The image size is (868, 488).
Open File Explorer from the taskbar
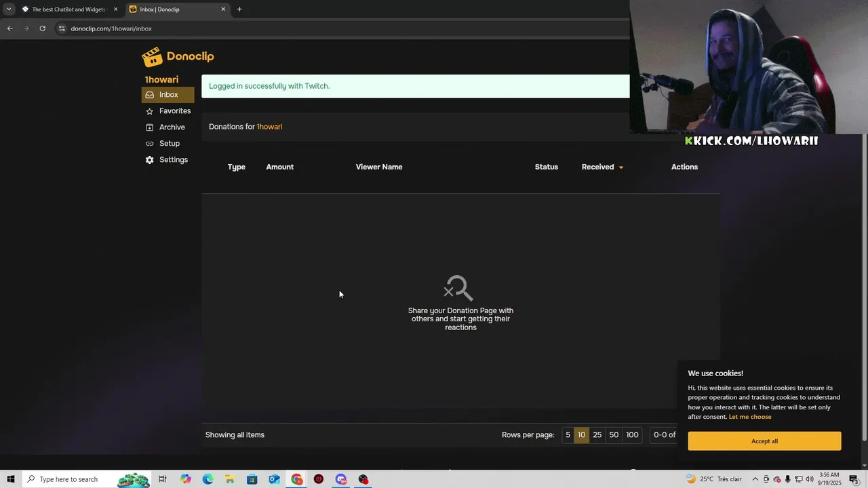pyautogui.click(x=230, y=479)
